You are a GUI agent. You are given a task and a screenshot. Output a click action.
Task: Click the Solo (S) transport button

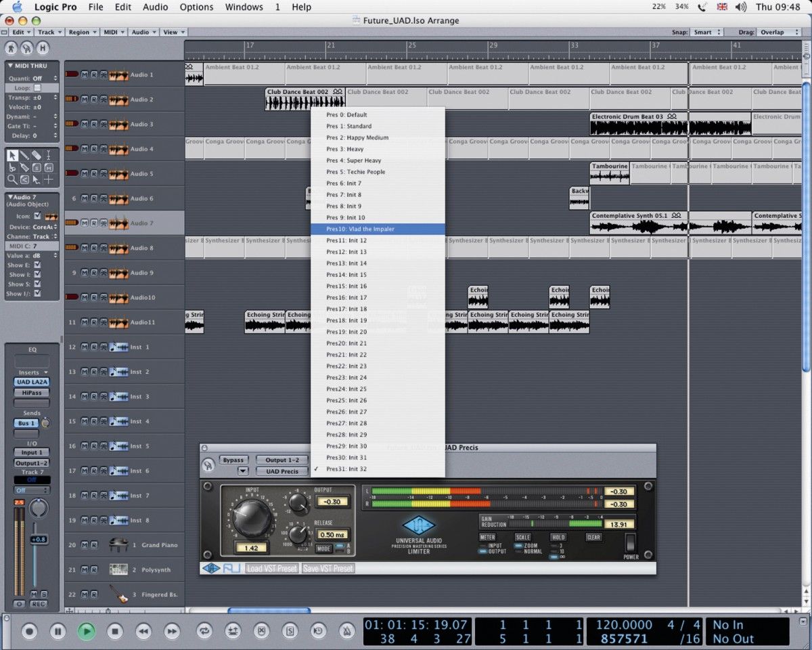(289, 631)
